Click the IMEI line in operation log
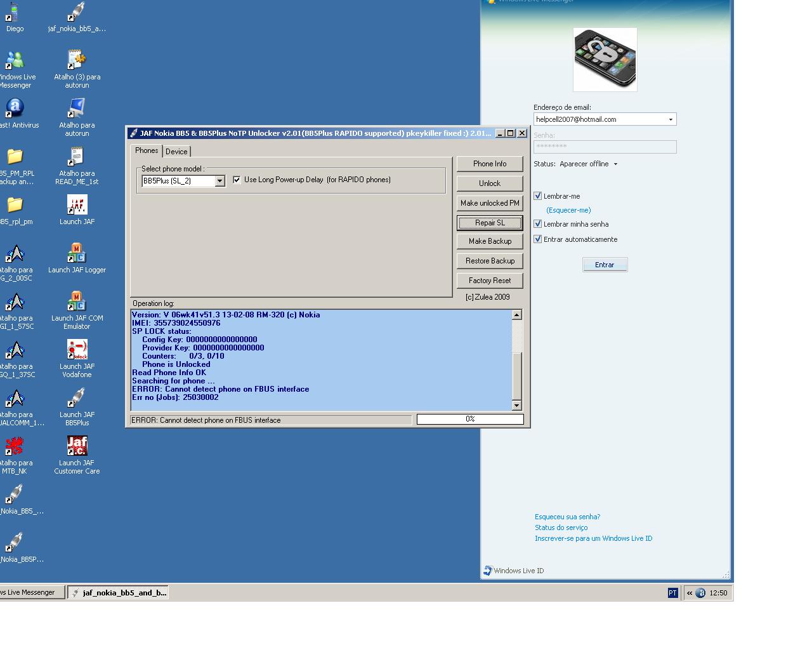 coord(176,323)
